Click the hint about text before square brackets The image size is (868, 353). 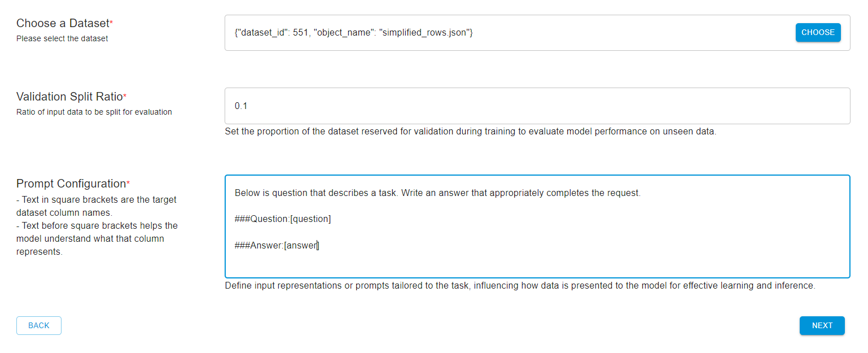[96, 238]
